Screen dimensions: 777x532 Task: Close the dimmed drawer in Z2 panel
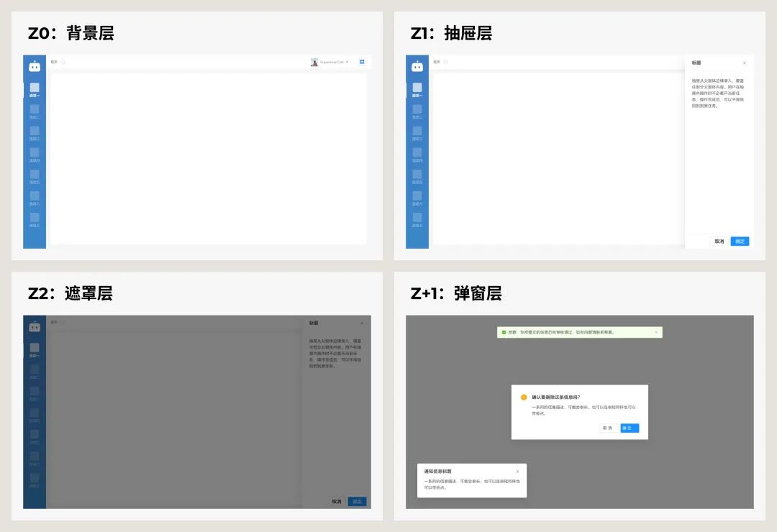tap(362, 323)
